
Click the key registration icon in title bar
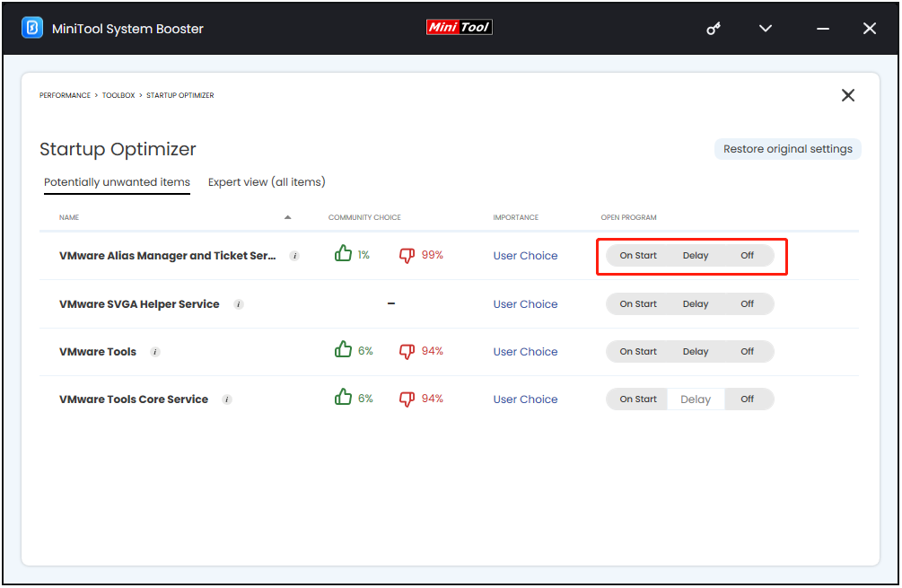(x=714, y=29)
